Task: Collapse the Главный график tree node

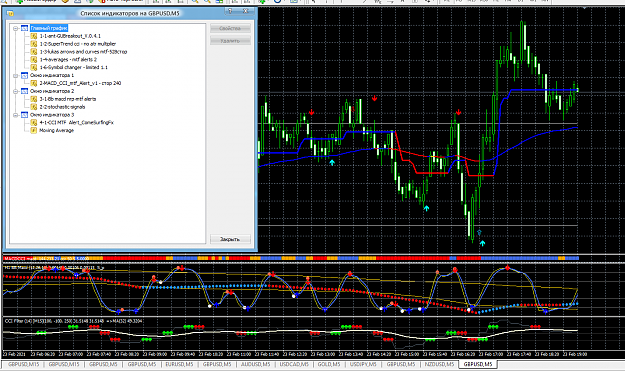Action: click(x=16, y=28)
